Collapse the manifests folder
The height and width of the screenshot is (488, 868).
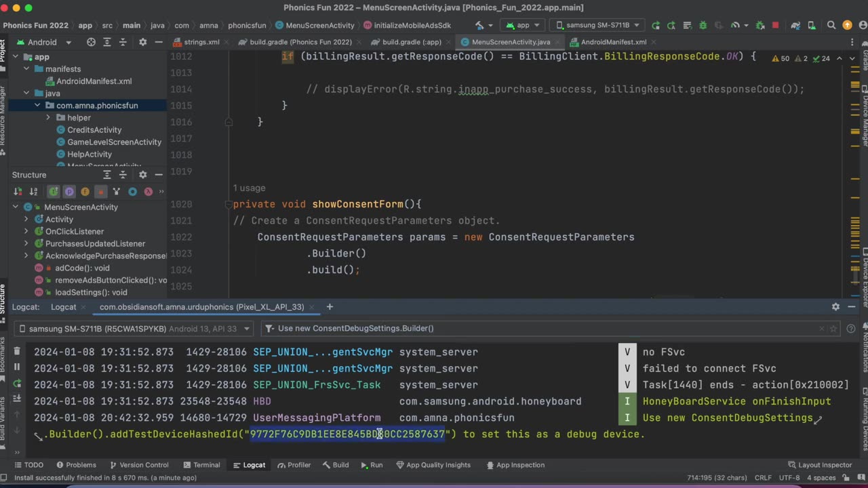coord(26,69)
